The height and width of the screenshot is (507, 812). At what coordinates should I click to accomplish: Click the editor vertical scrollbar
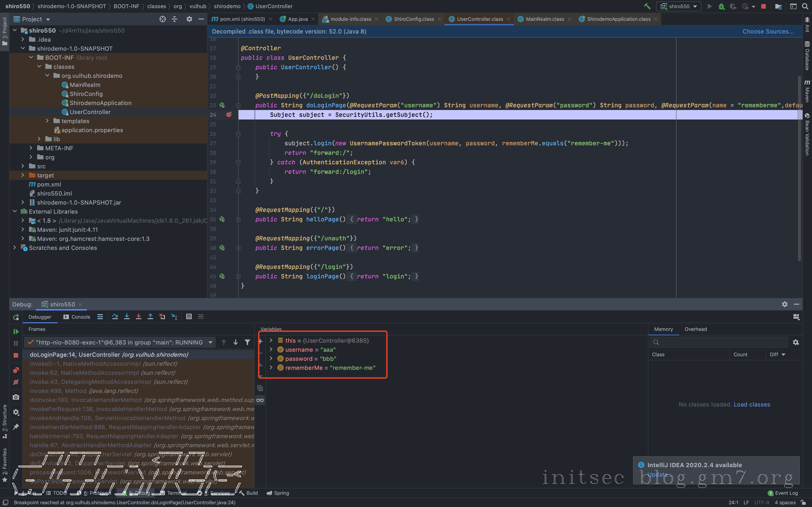point(799,168)
